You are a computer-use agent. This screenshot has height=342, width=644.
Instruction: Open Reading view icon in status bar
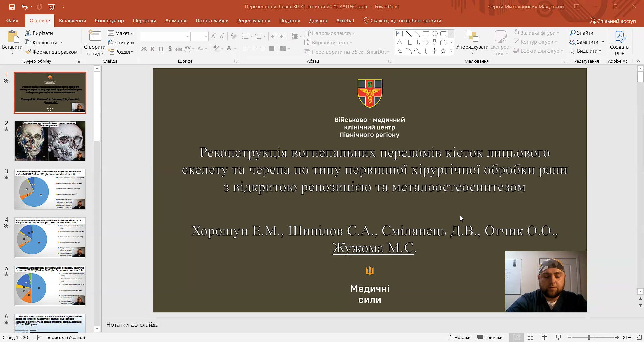[544, 337]
